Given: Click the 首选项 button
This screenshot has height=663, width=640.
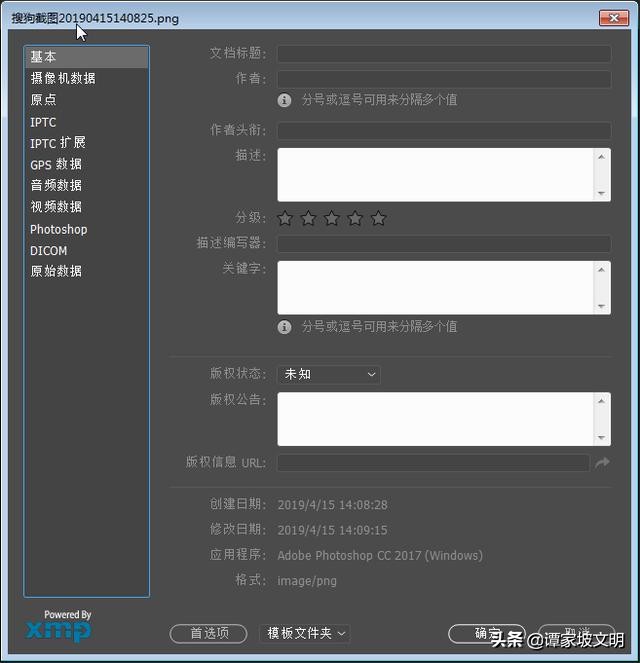Looking at the screenshot, I should pyautogui.click(x=208, y=633).
